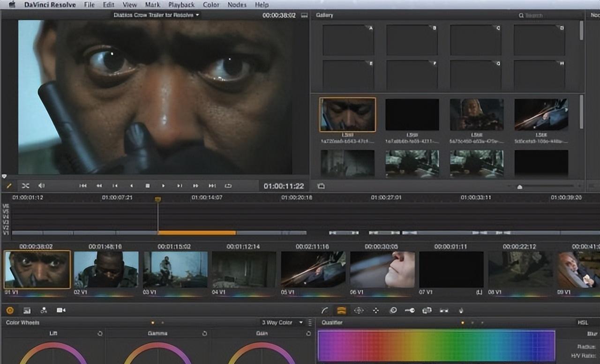
Task: Click the fast forward transport button
Action: (x=195, y=186)
